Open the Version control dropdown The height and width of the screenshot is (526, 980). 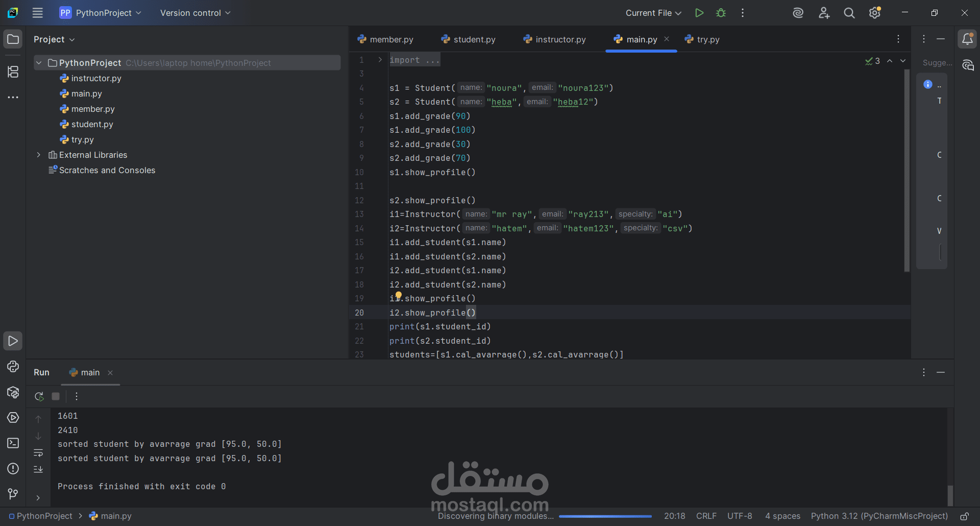(195, 13)
